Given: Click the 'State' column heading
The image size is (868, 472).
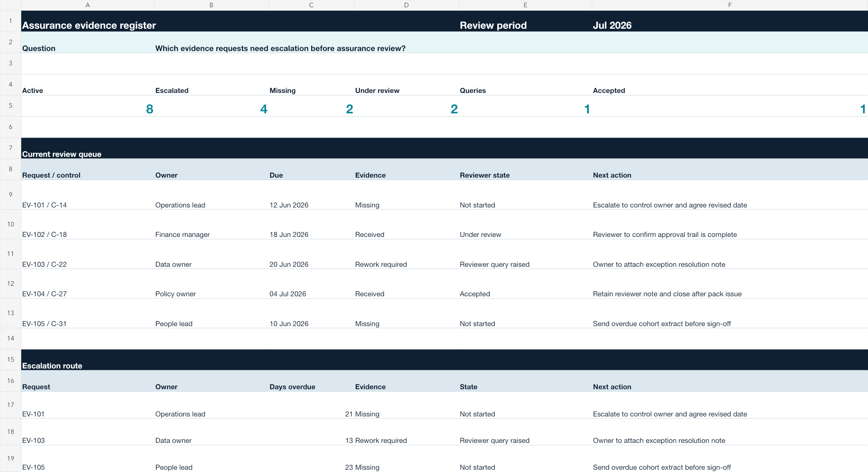Looking at the screenshot, I should 525,381.
